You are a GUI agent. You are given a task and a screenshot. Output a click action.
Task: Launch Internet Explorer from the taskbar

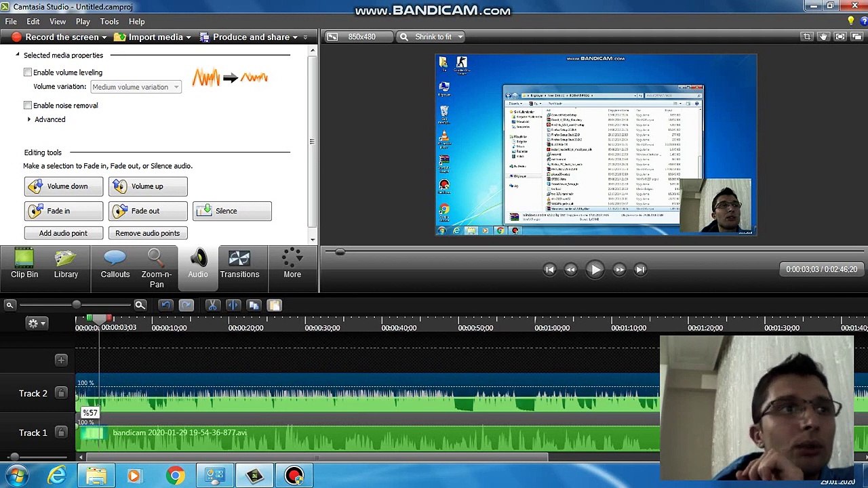(57, 476)
